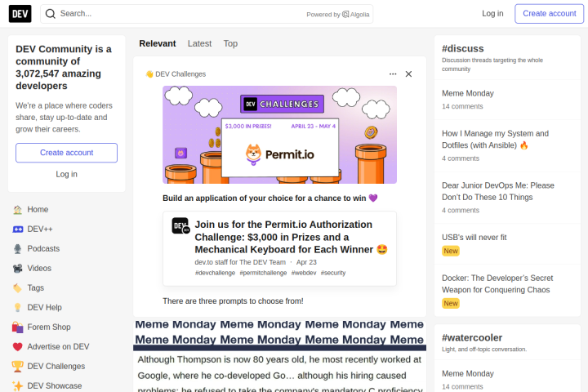Screen dimensions: 588x392
Task: Switch to the Latest feed tab
Action: (x=199, y=43)
